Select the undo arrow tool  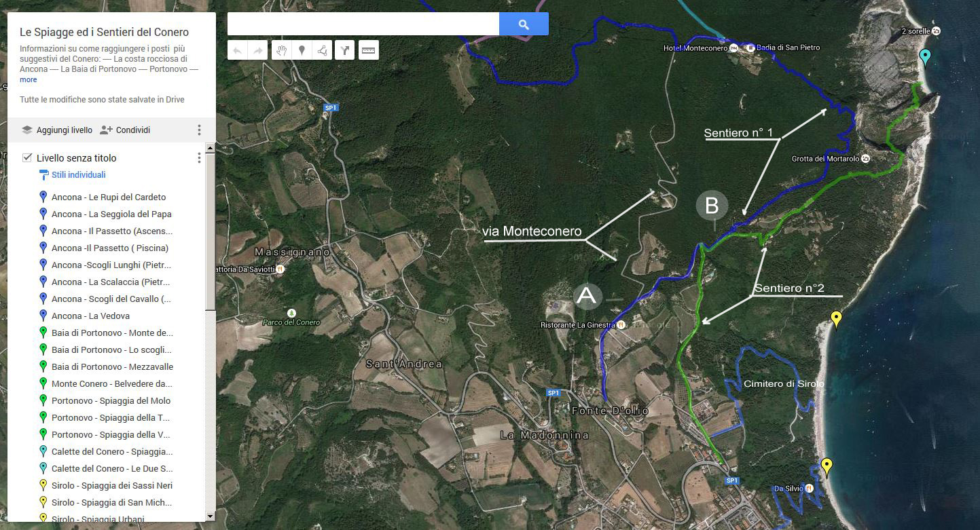(x=237, y=50)
